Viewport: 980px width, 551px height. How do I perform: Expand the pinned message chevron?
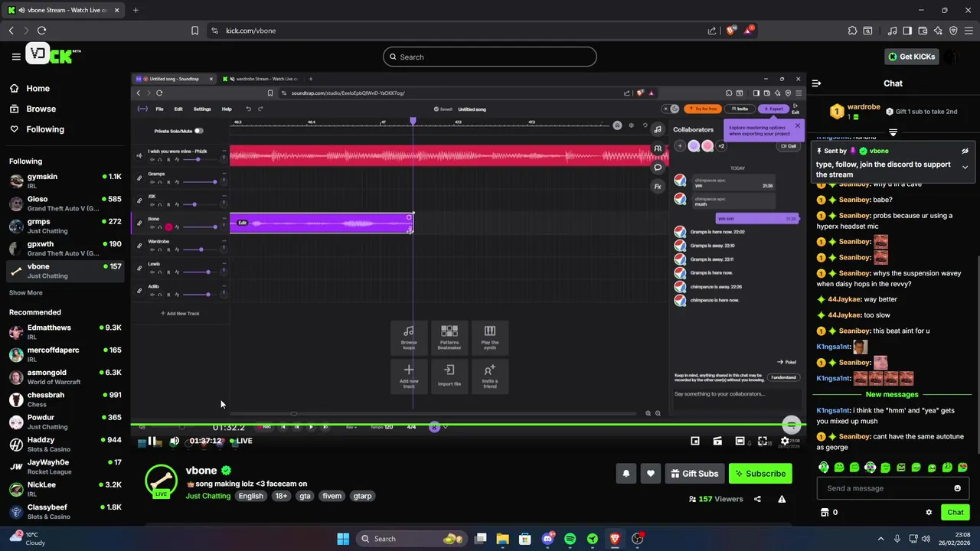point(965,167)
